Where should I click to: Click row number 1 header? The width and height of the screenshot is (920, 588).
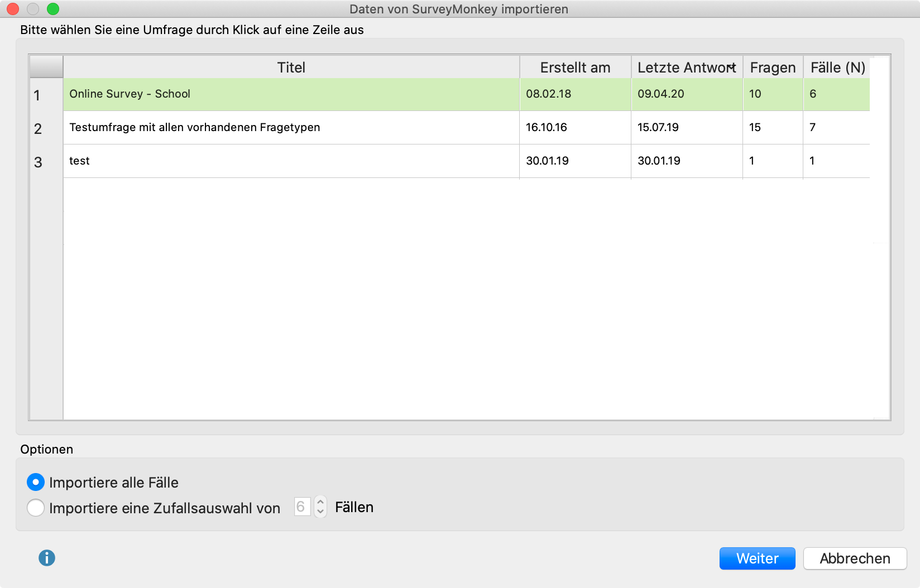click(x=46, y=95)
